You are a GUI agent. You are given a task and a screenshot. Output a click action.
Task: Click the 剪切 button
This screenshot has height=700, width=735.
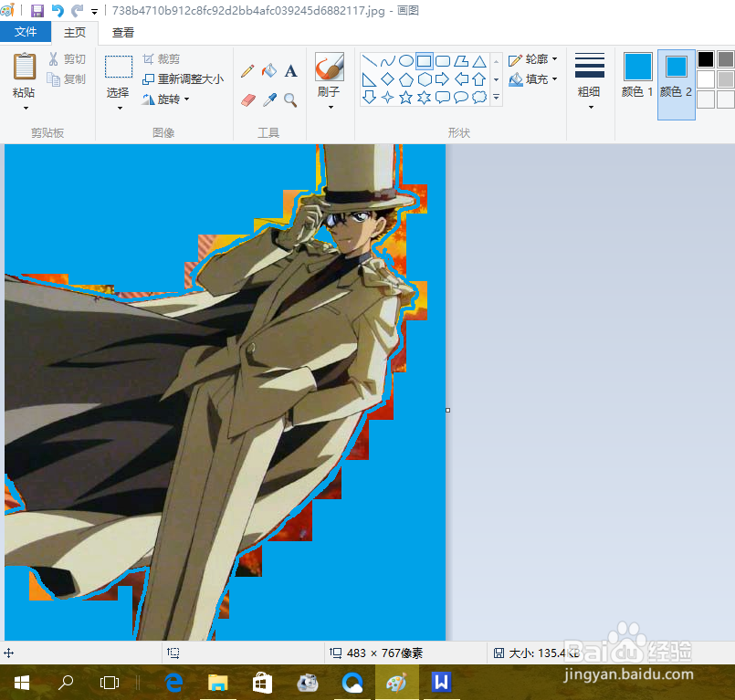(x=67, y=59)
